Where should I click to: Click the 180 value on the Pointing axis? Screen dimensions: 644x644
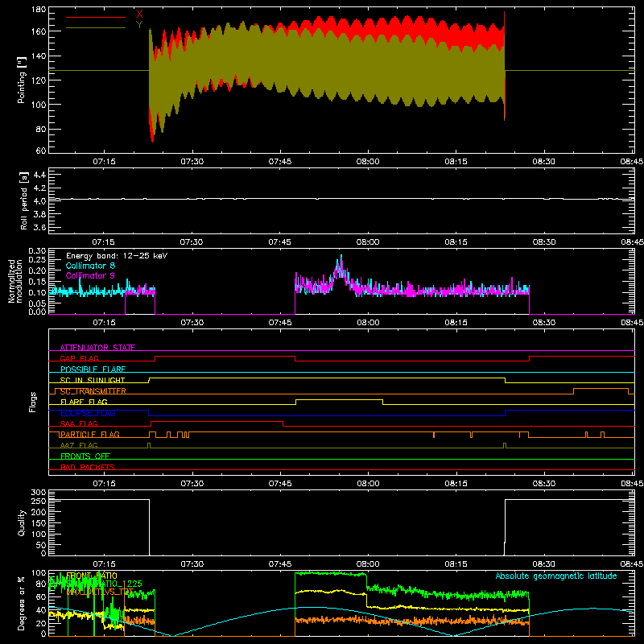pyautogui.click(x=39, y=10)
